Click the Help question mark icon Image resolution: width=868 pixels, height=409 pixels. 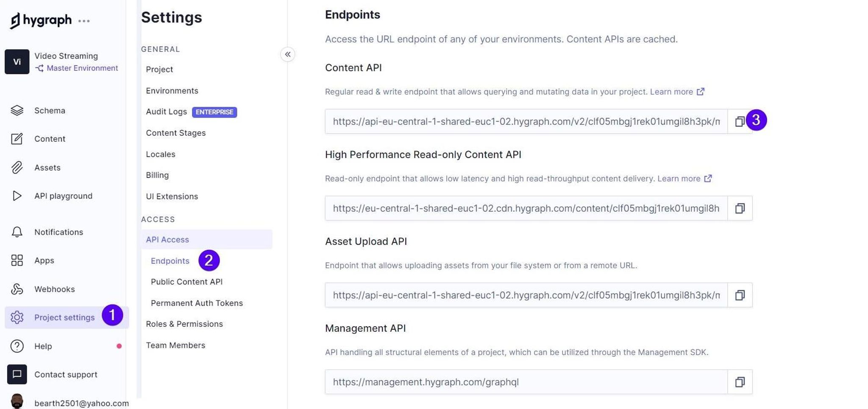[x=17, y=346]
